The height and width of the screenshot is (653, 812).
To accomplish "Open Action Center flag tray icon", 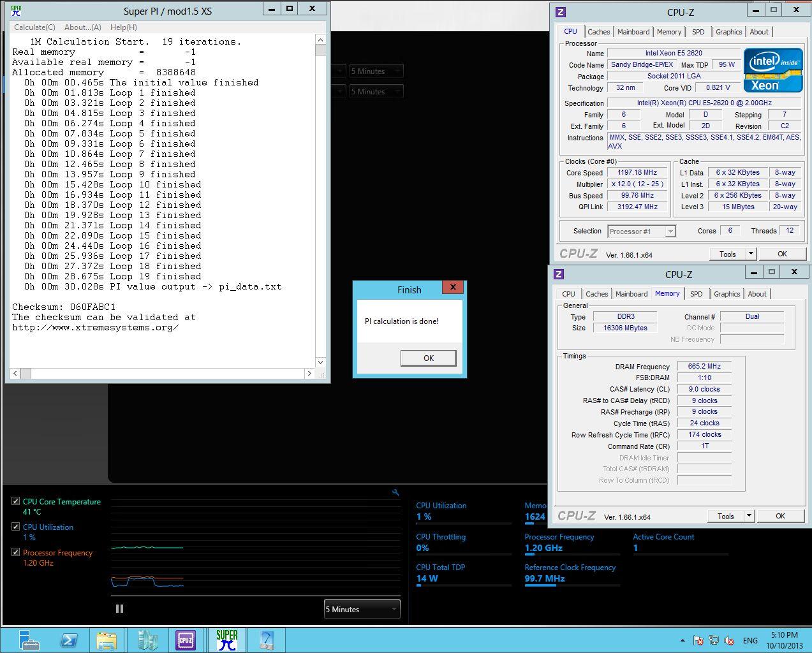I will [x=698, y=640].
